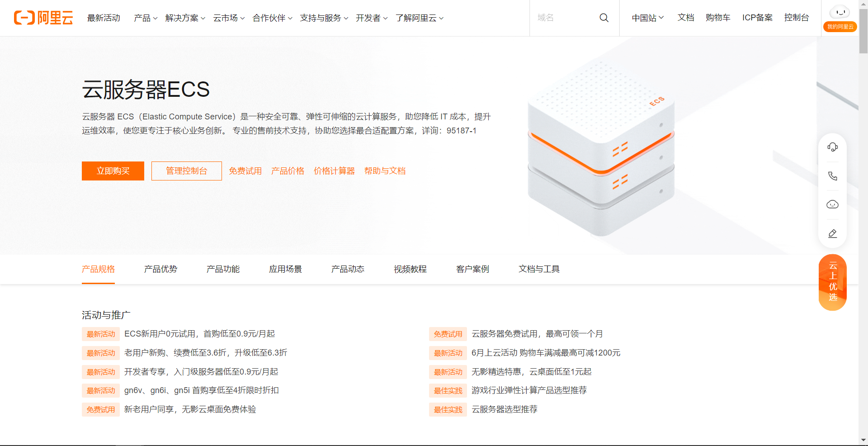
Task: Click the page vertical scrollbar thumb
Action: pos(863,31)
